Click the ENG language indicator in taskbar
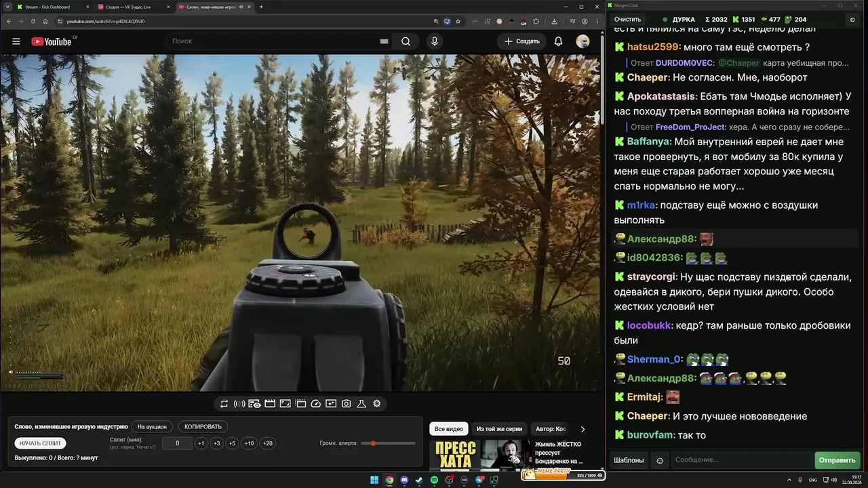This screenshot has height=488, width=868. (814, 481)
